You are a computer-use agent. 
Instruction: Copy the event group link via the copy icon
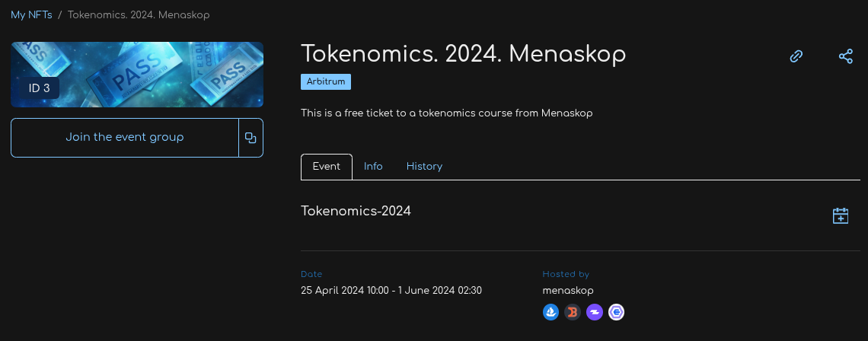pos(251,138)
